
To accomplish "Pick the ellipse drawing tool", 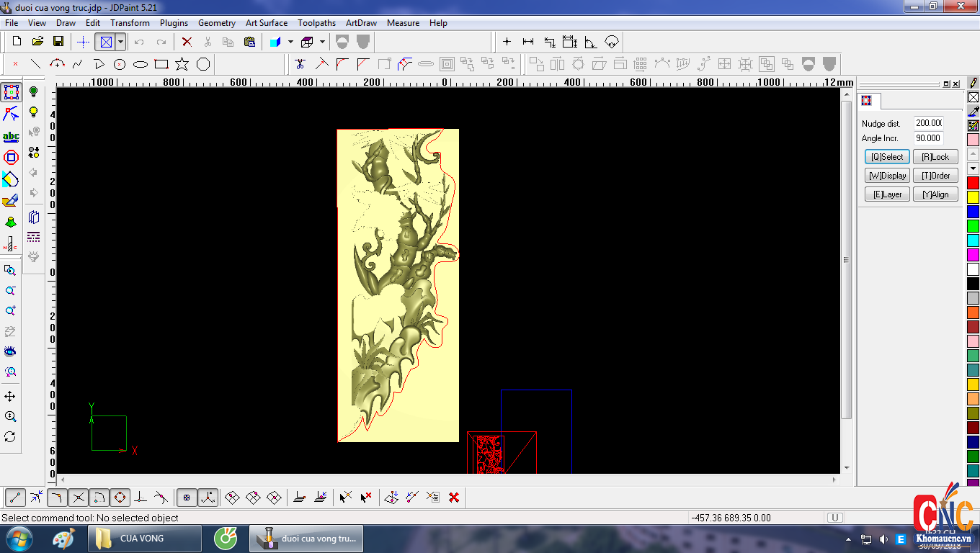I will 141,64.
